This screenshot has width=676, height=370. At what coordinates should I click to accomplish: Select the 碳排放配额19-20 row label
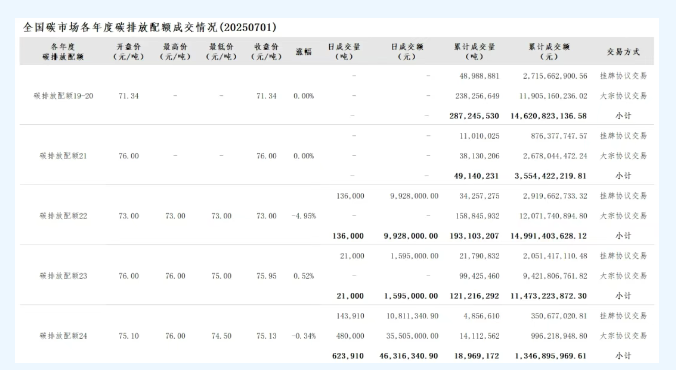click(x=63, y=96)
